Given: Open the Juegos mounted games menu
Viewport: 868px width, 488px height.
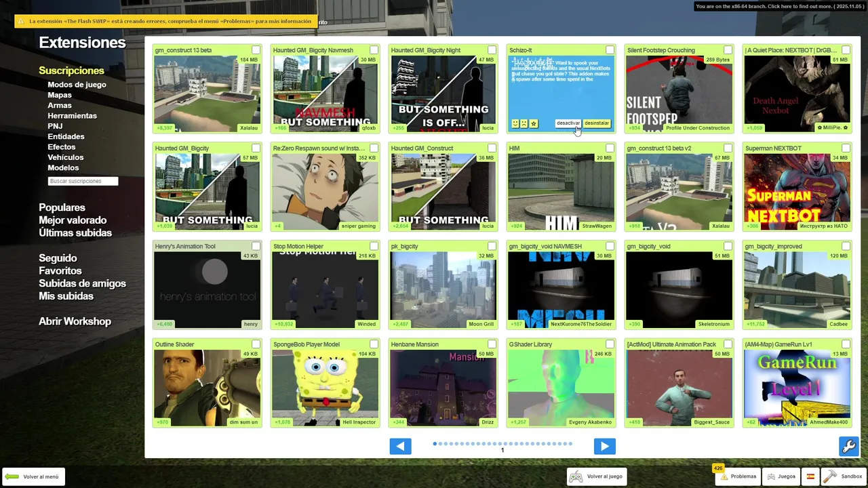Looking at the screenshot, I should pos(781,476).
